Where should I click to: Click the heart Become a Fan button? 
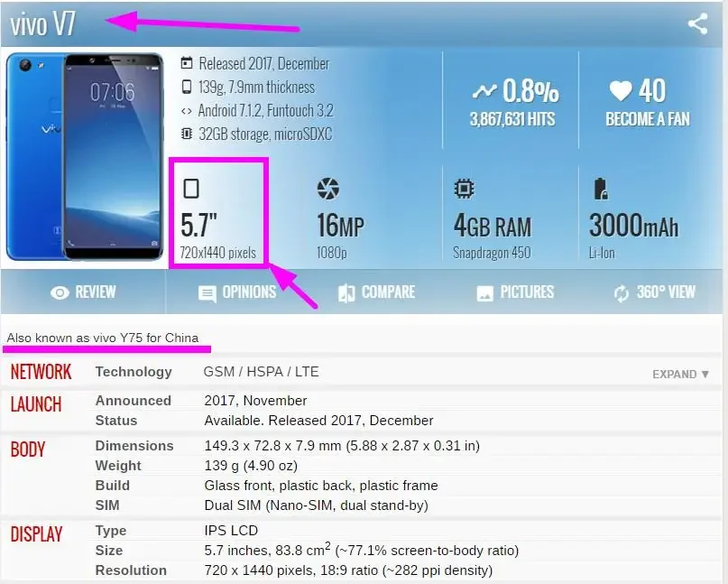tap(648, 102)
